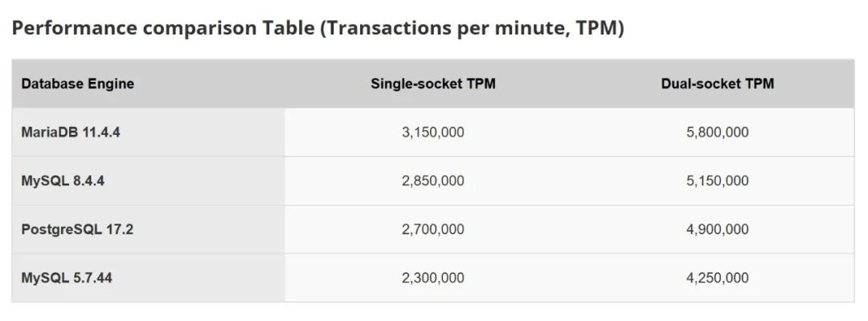Click the Performance comparison Table heading
The height and width of the screenshot is (321, 868).
[317, 28]
